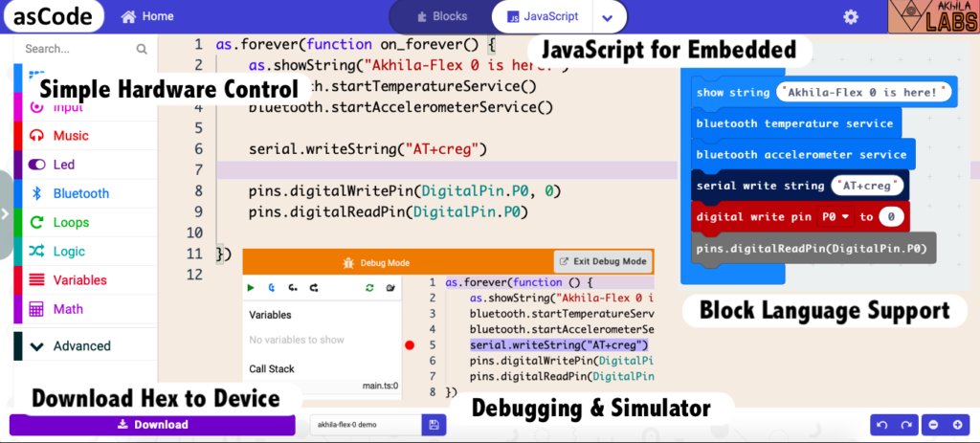The height and width of the screenshot is (443, 980).
Task: Open the P0 pin dropdown on digital write block
Action: 835,217
